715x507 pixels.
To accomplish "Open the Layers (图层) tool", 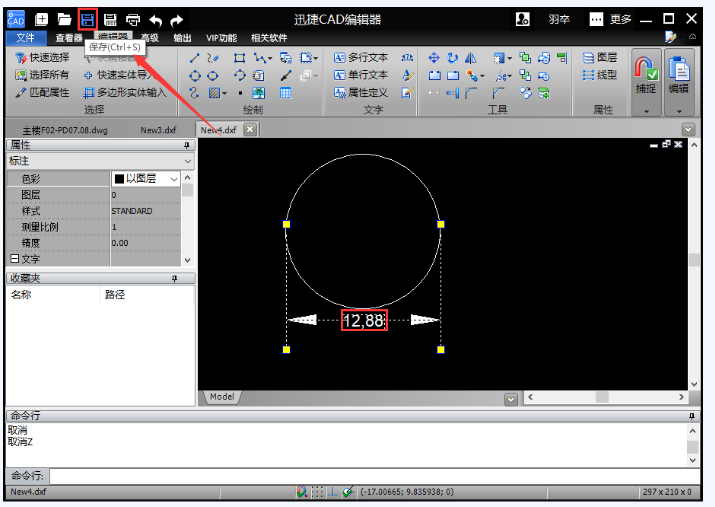I will [600, 58].
